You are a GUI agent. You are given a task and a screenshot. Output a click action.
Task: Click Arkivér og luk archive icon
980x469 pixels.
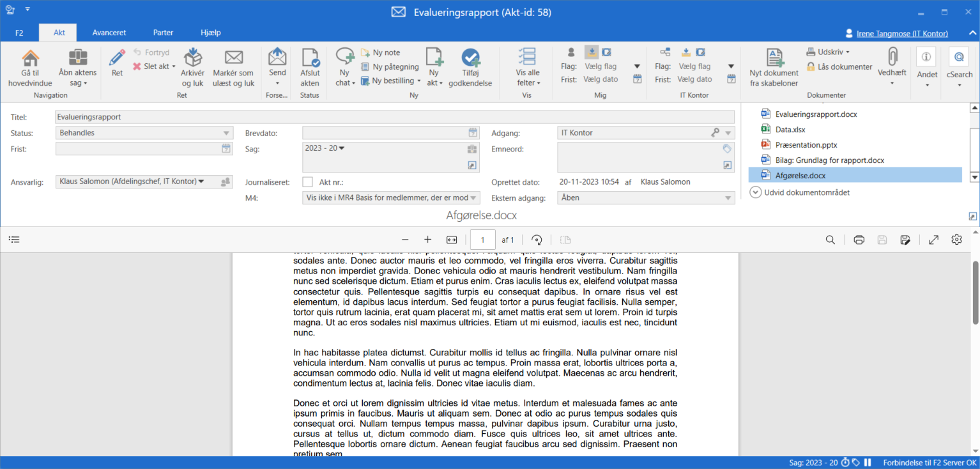(192, 59)
